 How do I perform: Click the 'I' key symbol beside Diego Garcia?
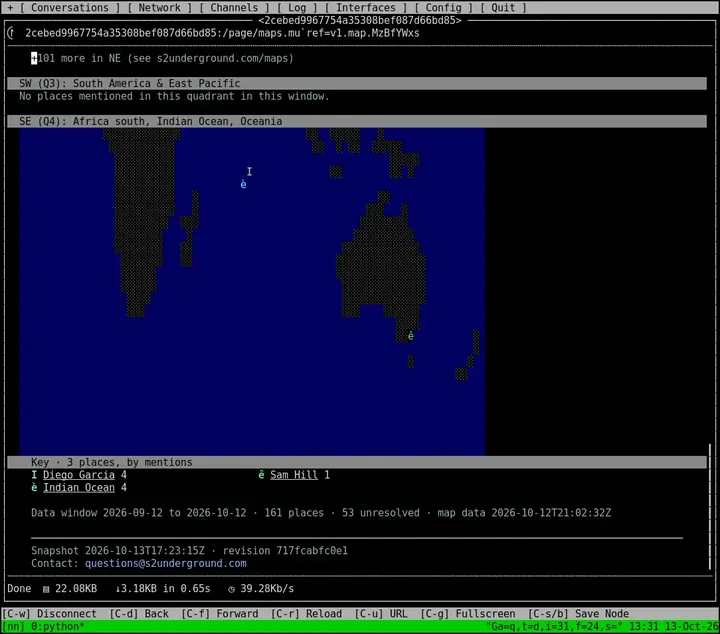[x=34, y=475]
